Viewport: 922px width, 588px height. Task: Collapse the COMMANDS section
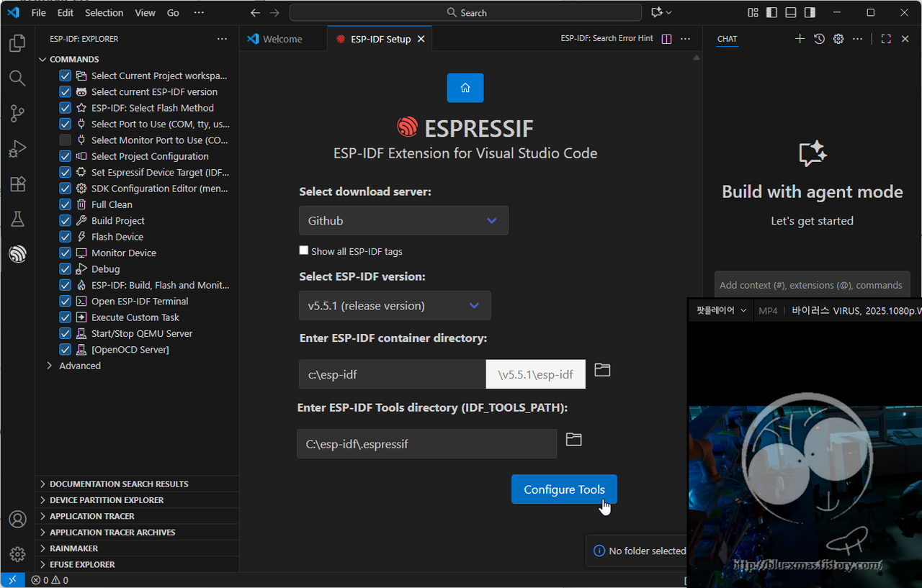coord(74,59)
